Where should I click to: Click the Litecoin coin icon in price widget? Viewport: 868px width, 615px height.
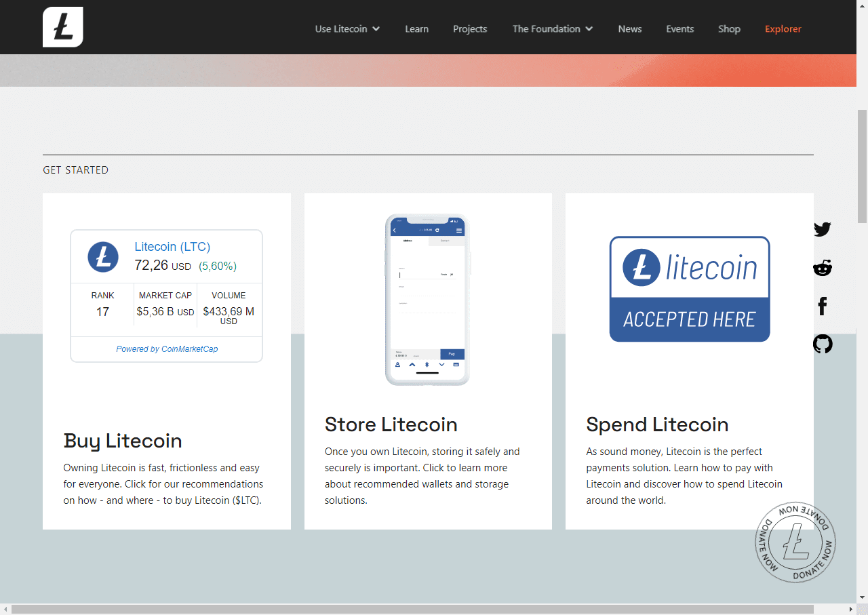(x=103, y=257)
